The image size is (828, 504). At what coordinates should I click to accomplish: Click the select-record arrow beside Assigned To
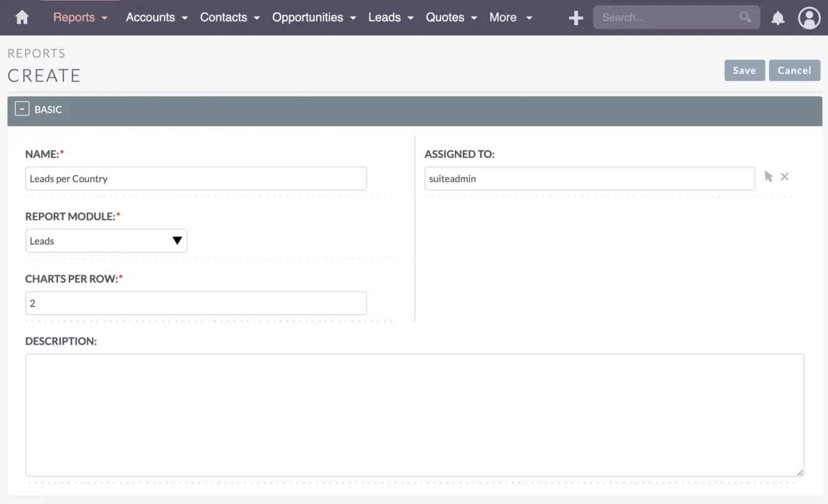click(x=768, y=177)
